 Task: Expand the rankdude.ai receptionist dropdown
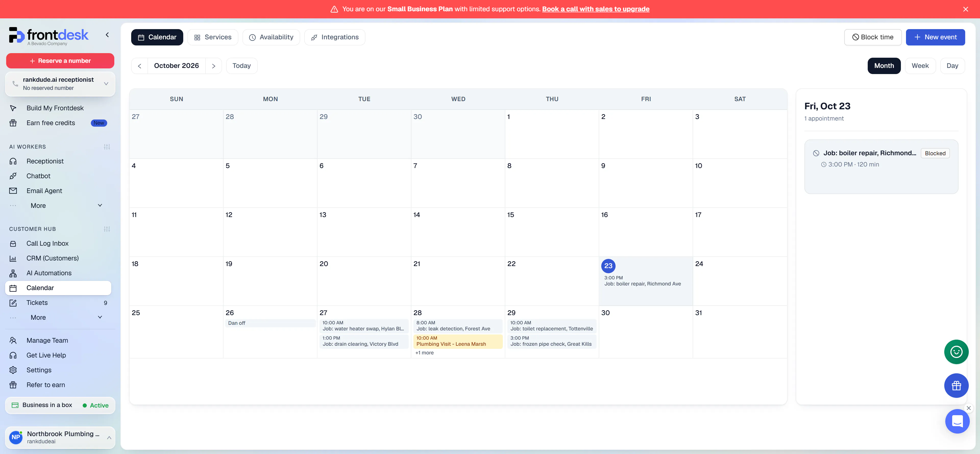click(60, 84)
